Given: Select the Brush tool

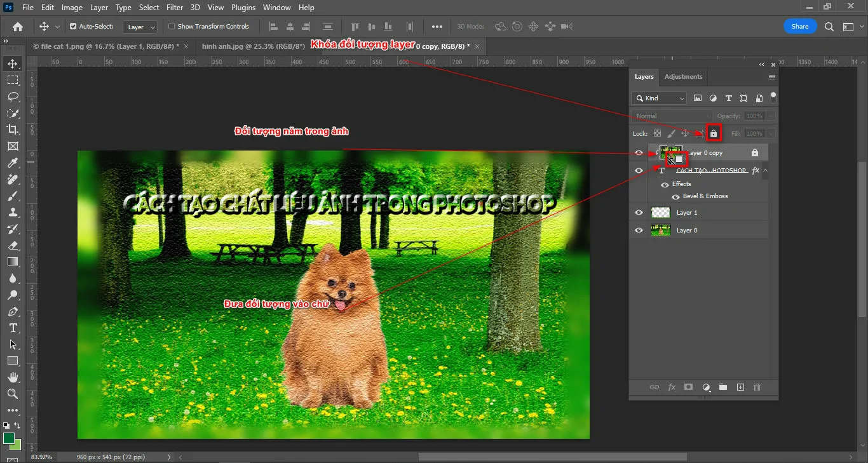Looking at the screenshot, I should (12, 196).
